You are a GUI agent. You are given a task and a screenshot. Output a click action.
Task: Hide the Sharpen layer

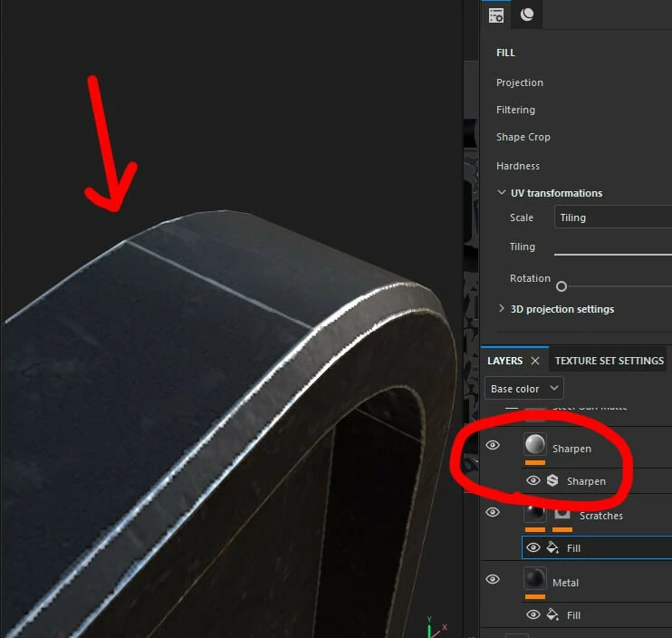pyautogui.click(x=493, y=445)
